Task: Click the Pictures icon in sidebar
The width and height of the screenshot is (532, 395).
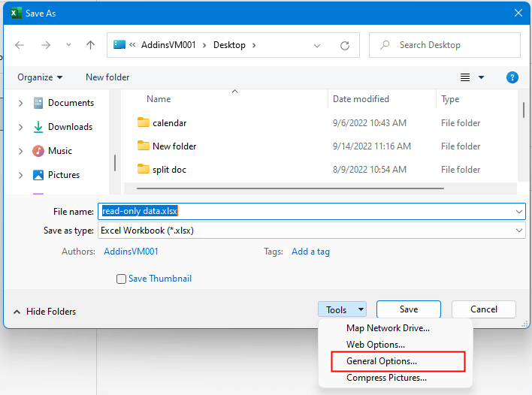Action: pyautogui.click(x=38, y=175)
